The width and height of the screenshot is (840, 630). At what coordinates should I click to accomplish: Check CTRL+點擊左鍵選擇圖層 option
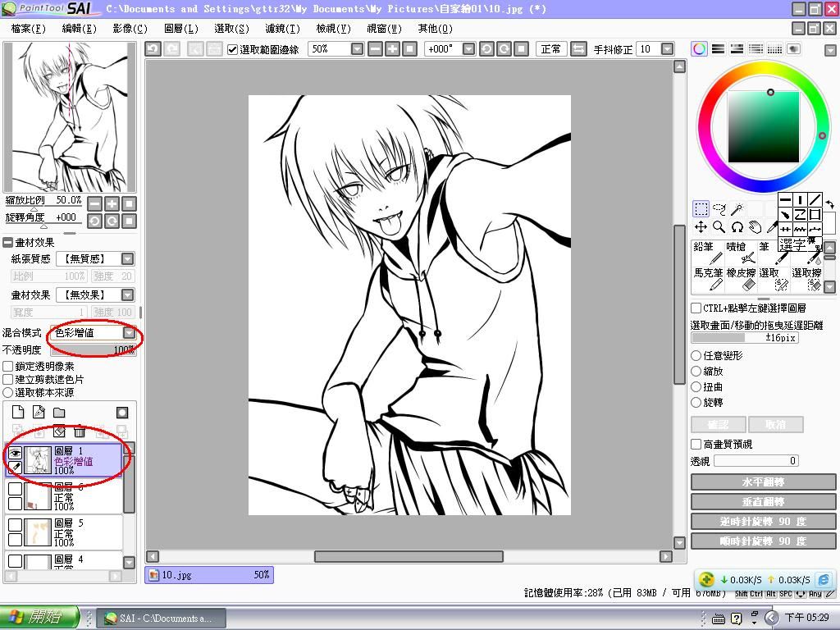[696, 308]
